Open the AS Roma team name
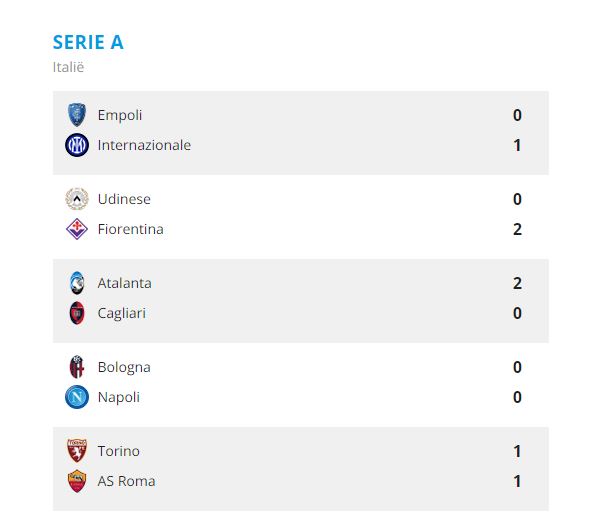606x514 pixels. coord(126,481)
